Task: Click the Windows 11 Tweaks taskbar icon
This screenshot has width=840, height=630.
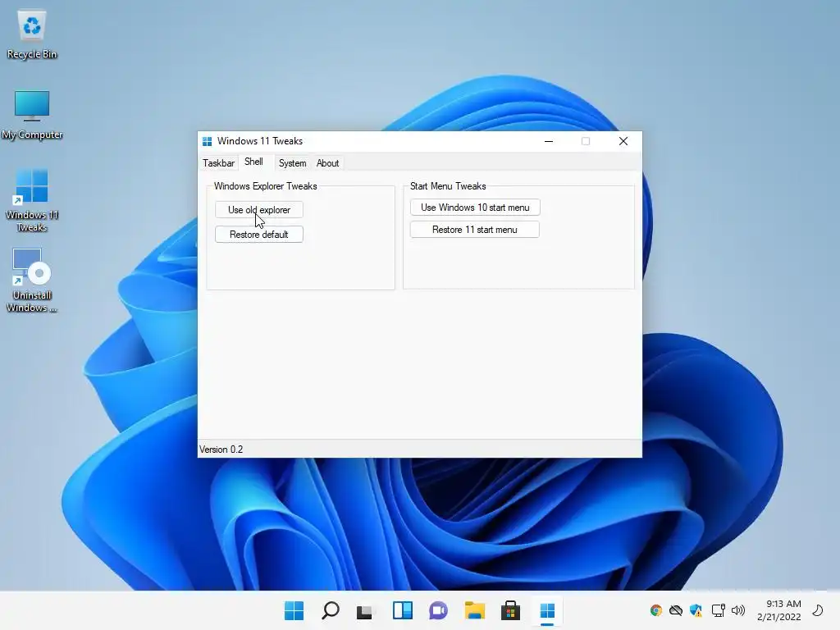Action: 547,610
